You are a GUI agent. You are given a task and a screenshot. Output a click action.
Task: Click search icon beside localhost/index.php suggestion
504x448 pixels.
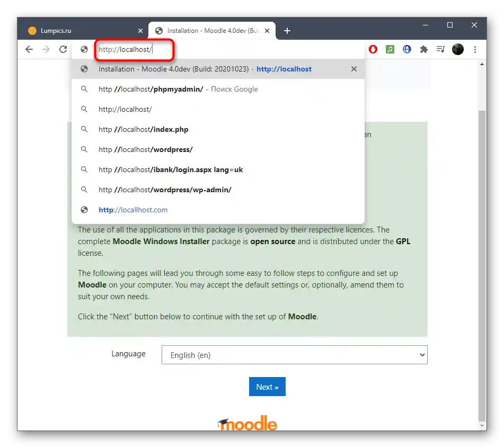pyautogui.click(x=84, y=129)
